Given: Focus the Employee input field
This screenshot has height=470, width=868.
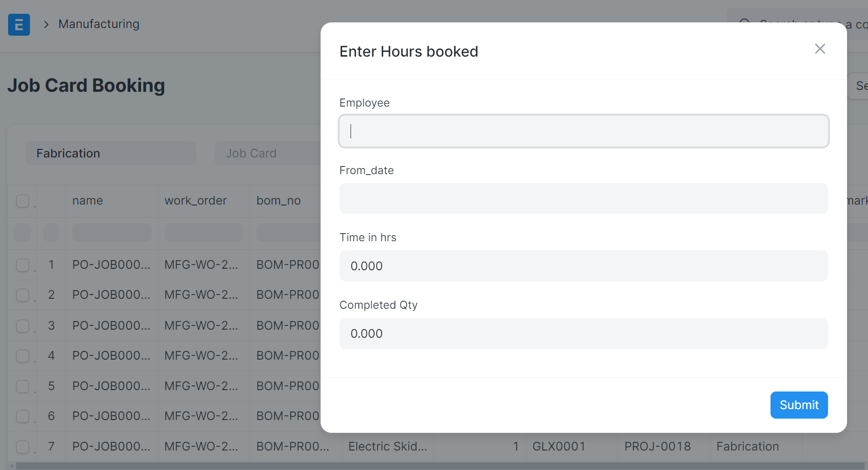Looking at the screenshot, I should click(584, 131).
